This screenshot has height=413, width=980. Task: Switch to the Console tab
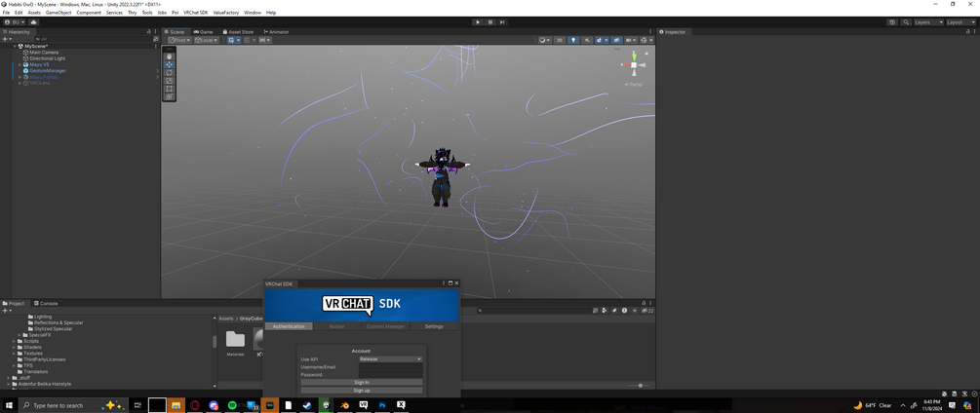(45, 303)
